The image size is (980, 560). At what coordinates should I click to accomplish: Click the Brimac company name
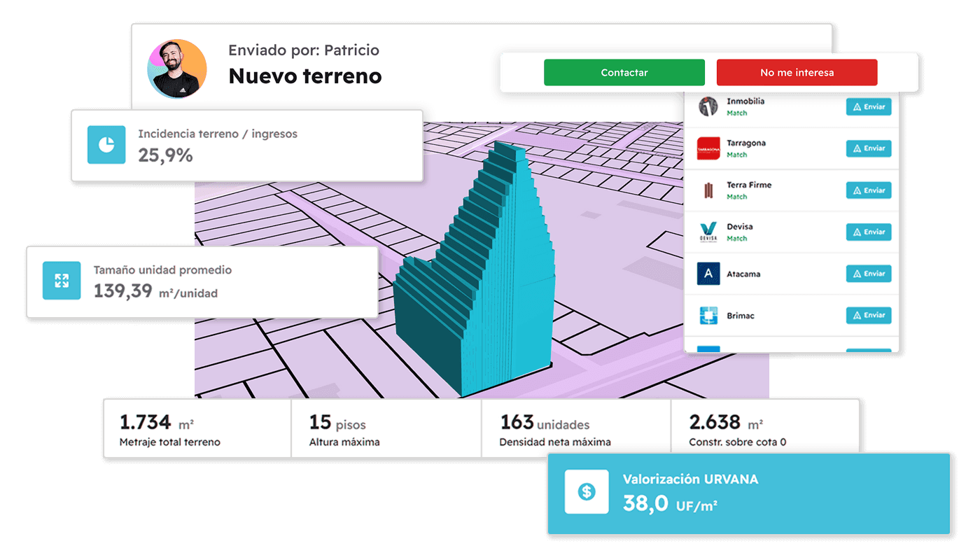[741, 316]
